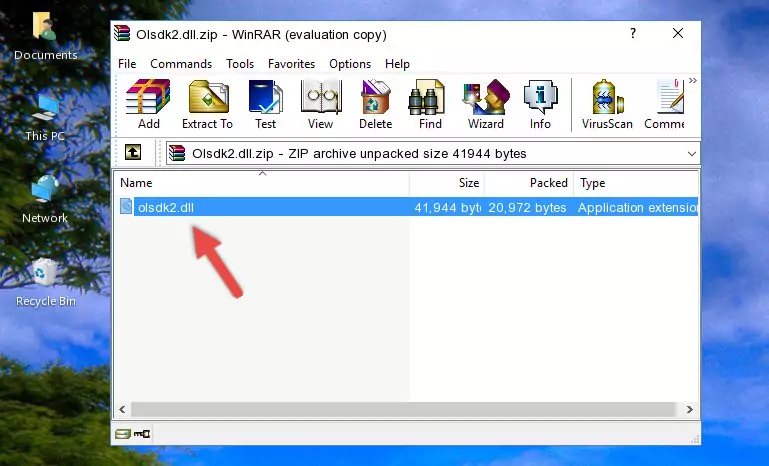Open the Documents desktop icon
Screen dimensions: 769x466
45,36
